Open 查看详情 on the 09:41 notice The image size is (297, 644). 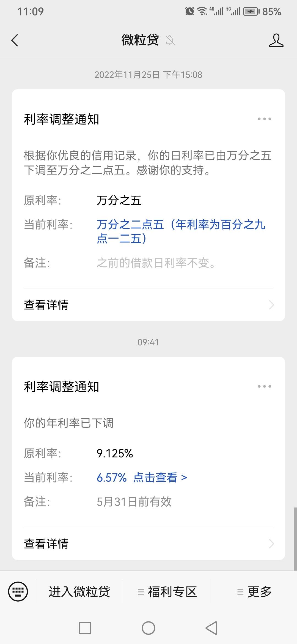tap(148, 544)
